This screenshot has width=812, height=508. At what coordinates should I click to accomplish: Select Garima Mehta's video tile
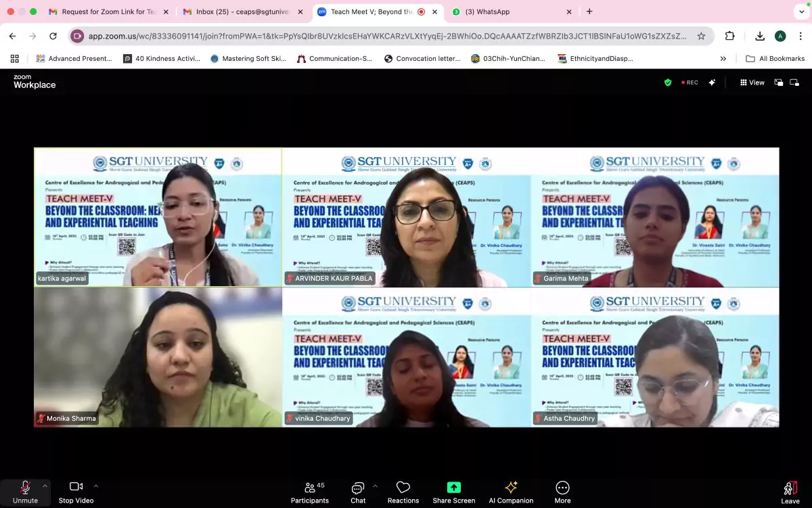(x=655, y=217)
